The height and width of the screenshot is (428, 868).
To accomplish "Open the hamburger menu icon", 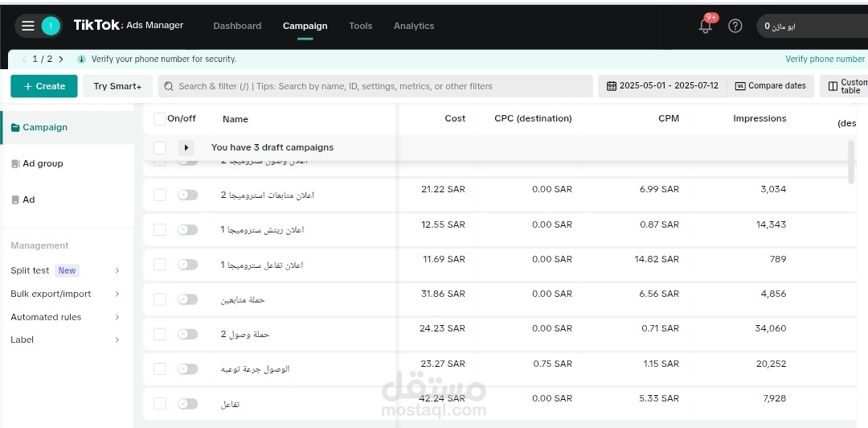I will pyautogui.click(x=28, y=26).
